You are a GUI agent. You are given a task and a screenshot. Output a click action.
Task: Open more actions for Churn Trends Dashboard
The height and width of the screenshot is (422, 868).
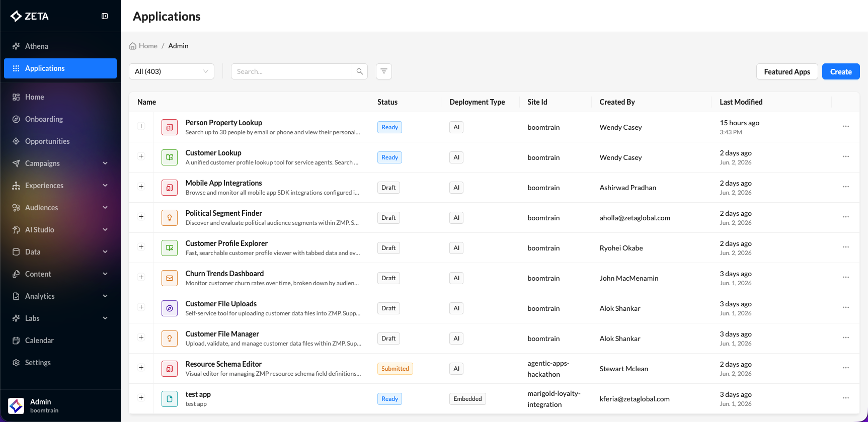[846, 277]
